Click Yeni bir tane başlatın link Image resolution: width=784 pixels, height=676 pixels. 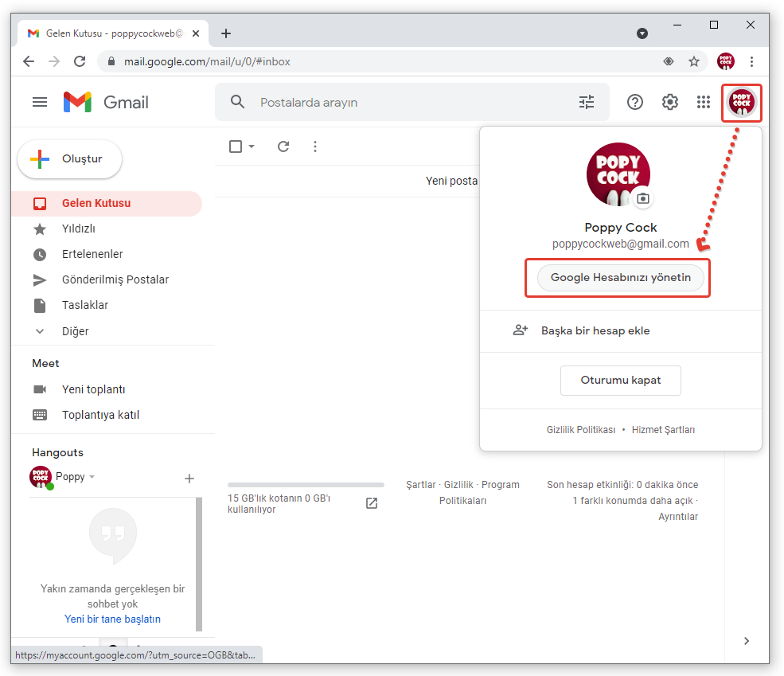click(112, 619)
